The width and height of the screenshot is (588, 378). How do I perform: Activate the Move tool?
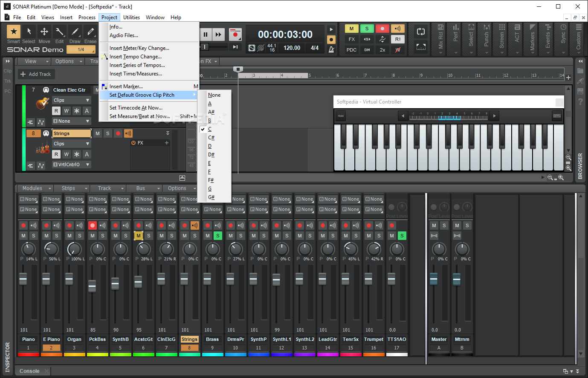[x=44, y=32]
